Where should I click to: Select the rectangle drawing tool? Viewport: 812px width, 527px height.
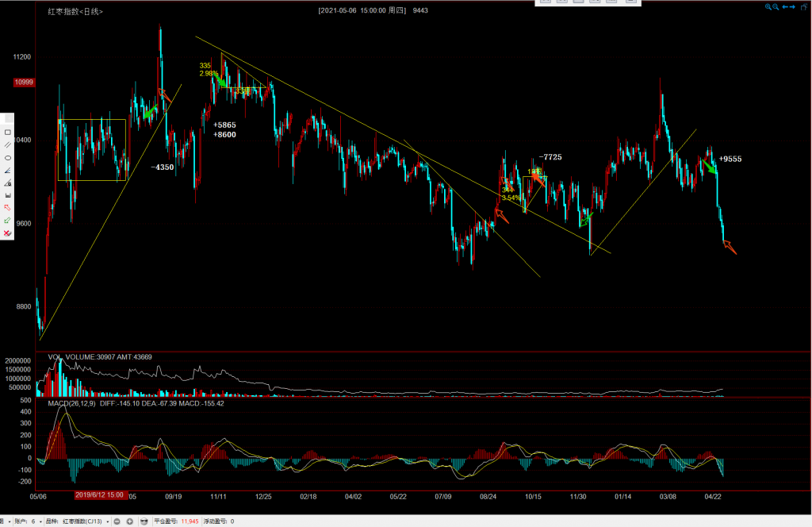point(8,132)
